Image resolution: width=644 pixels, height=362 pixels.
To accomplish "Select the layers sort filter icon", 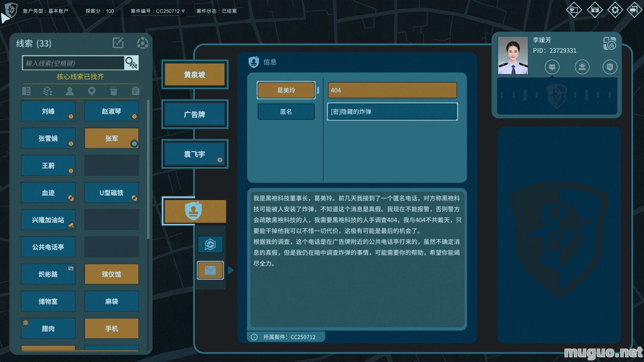I will point(48,91).
